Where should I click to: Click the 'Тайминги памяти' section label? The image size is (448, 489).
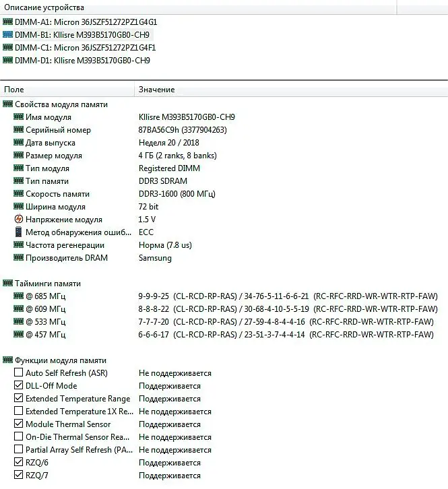(x=48, y=284)
